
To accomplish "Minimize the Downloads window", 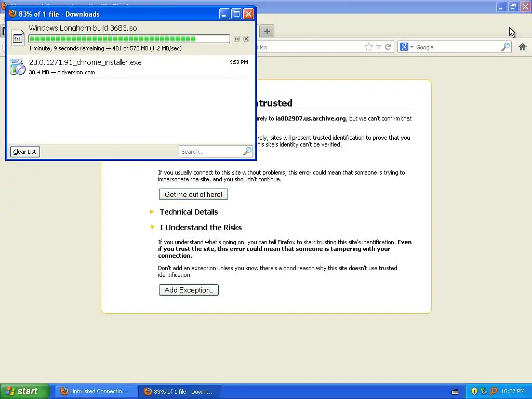I will pos(224,14).
